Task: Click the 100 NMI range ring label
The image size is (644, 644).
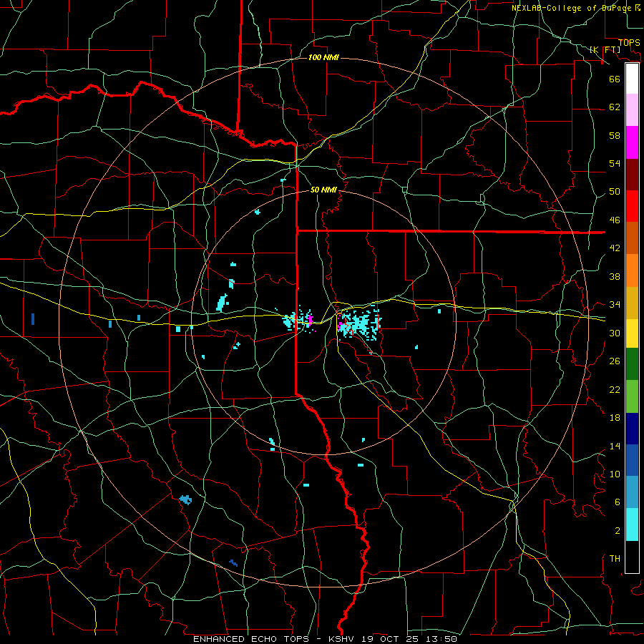Action: coord(323,57)
